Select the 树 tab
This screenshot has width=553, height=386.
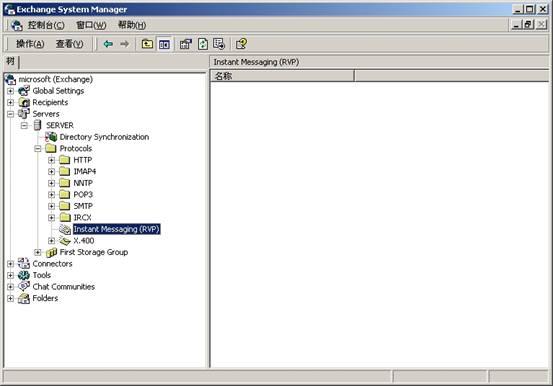point(10,61)
